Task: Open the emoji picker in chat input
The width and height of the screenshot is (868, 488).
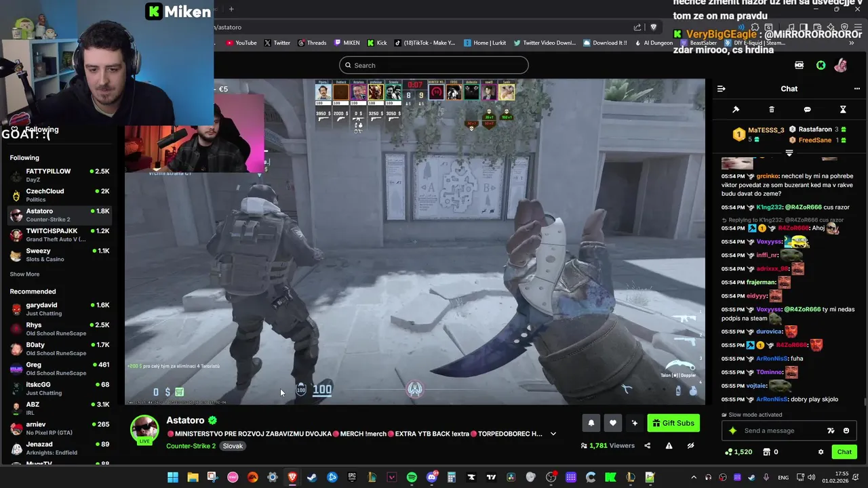Action: pos(846,430)
